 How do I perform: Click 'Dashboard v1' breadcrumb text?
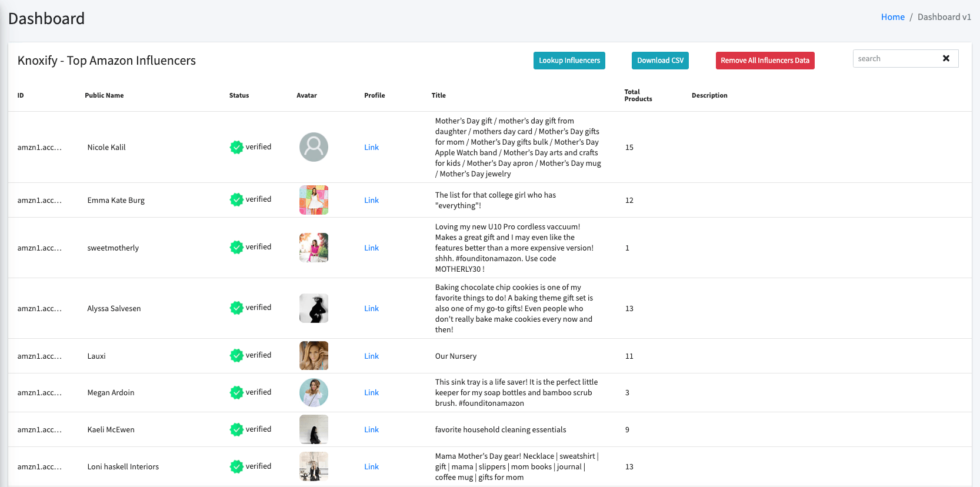click(x=944, y=17)
